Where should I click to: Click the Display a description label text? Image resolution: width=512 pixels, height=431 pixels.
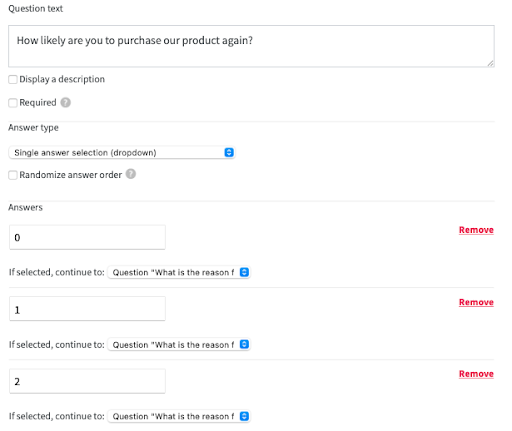tap(62, 79)
